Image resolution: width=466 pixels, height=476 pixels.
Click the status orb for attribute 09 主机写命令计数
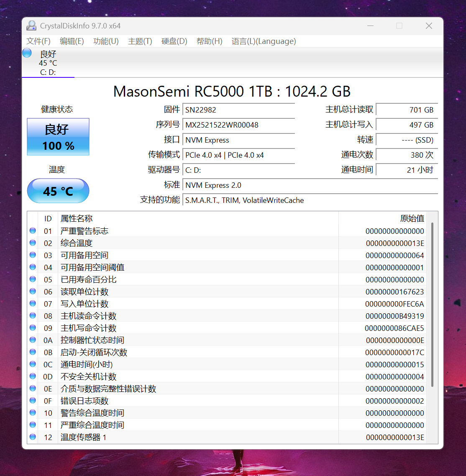[x=33, y=328]
